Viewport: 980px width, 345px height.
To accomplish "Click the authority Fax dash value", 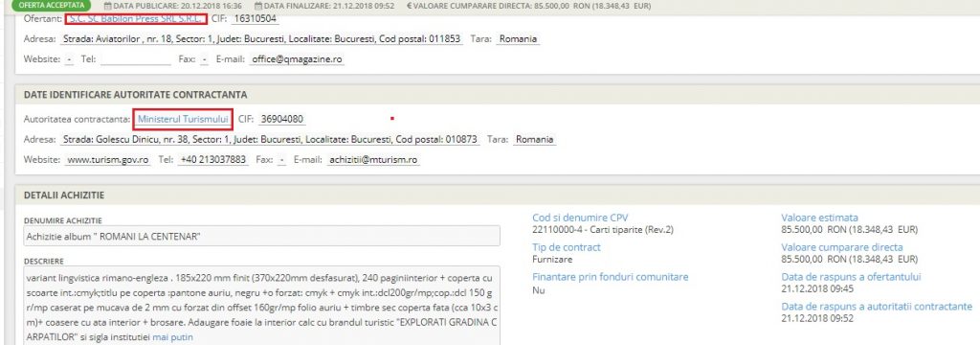I will tap(282, 160).
